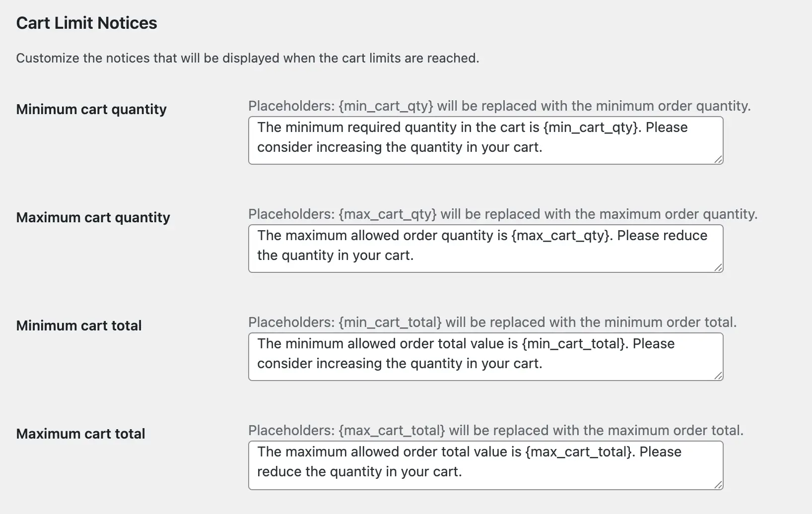Screen dimensions: 812x514
Task: Click the cart limits customize description sentence
Action: point(248,58)
